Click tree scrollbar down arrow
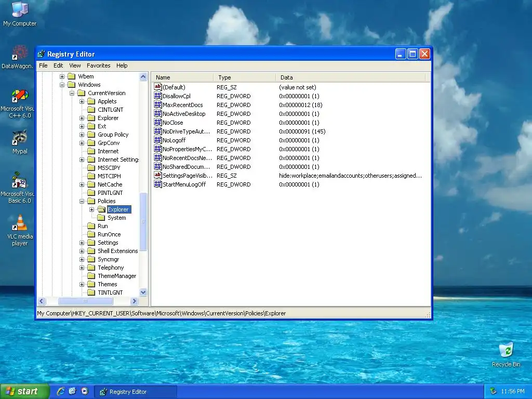 [x=143, y=292]
